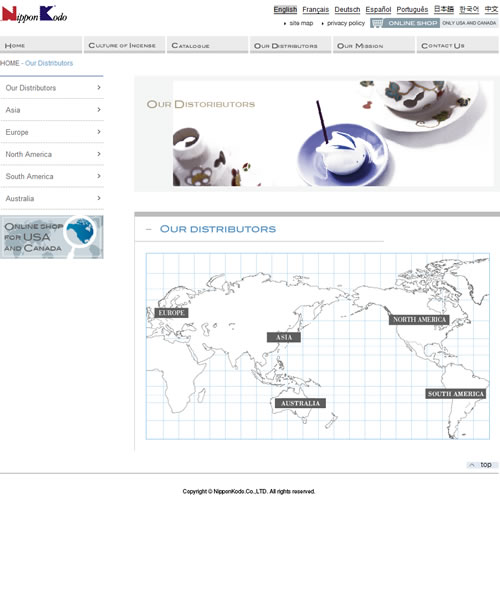
Task: Open the Online Shop cart icon
Action: coord(377,23)
